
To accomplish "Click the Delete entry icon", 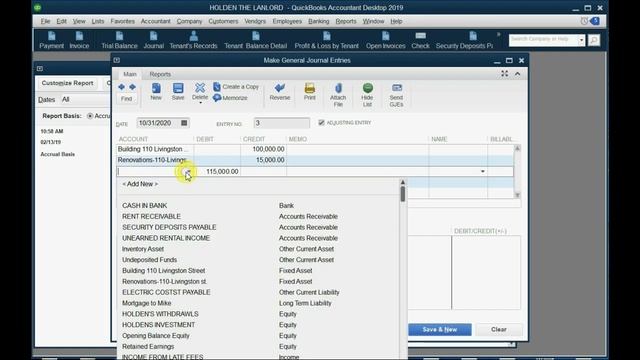I will 200,91.
